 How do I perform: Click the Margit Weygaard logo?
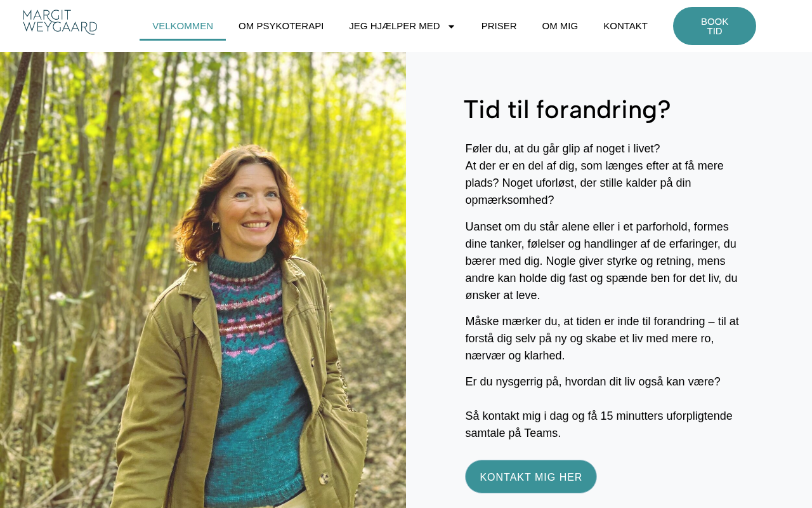click(x=60, y=22)
